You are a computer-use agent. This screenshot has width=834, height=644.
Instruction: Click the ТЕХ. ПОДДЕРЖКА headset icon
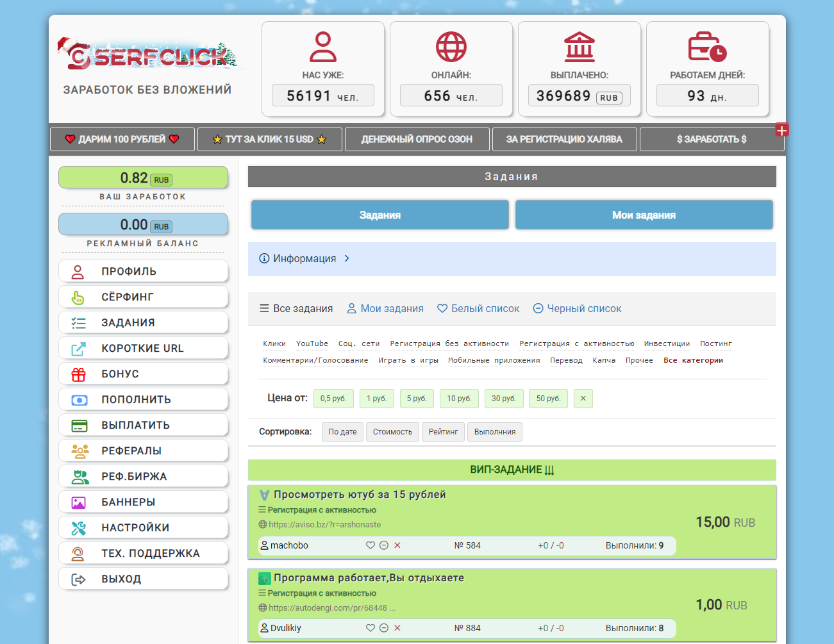point(78,554)
